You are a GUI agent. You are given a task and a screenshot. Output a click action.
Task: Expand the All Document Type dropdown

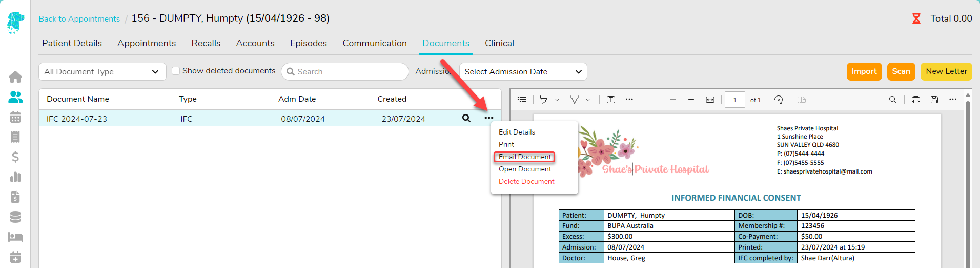[x=103, y=72]
